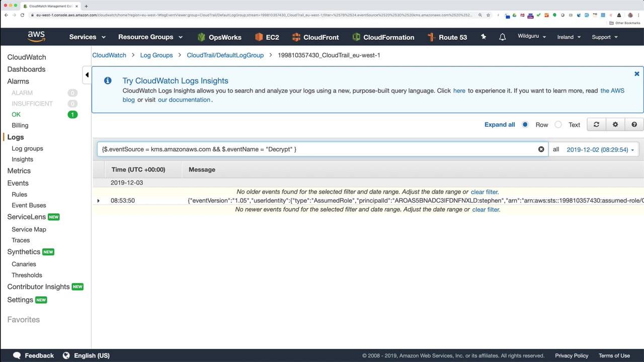Image resolution: width=644 pixels, height=362 pixels.
Task: Select the Row display option
Action: (x=525, y=125)
